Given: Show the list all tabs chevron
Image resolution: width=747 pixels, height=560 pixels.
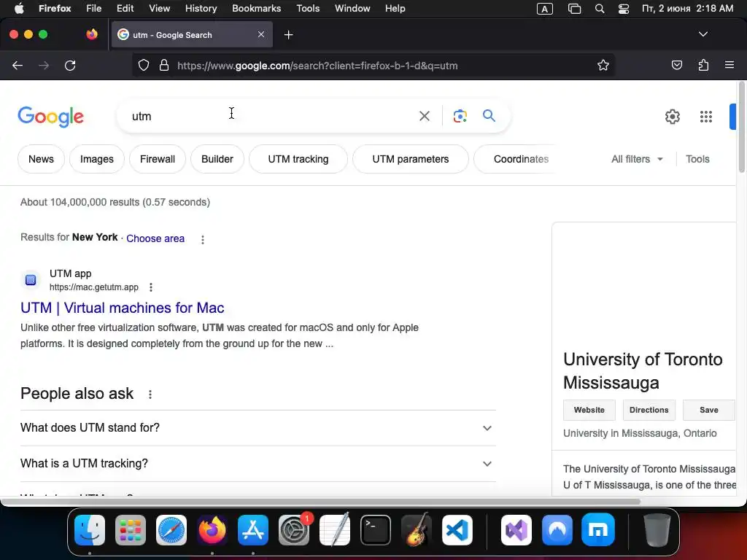Looking at the screenshot, I should coord(703,34).
